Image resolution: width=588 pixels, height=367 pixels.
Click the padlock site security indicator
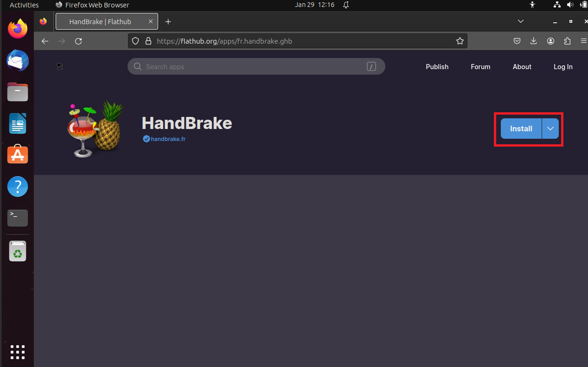pos(148,41)
